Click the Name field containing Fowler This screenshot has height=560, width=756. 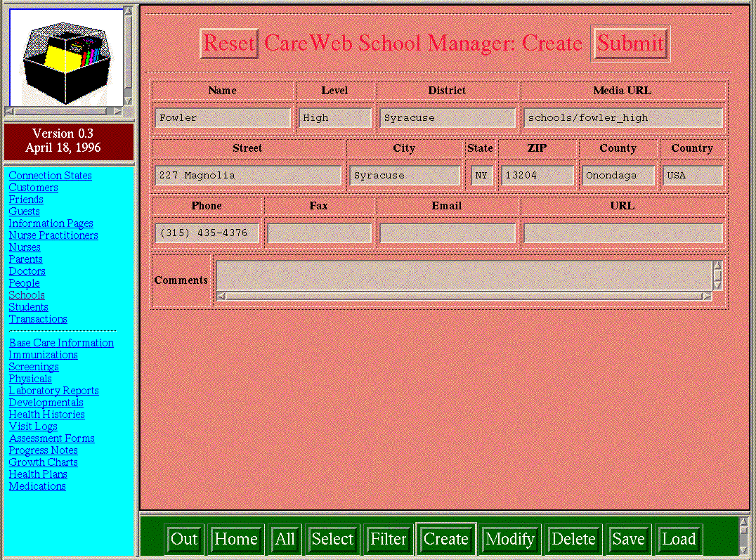pyautogui.click(x=222, y=118)
